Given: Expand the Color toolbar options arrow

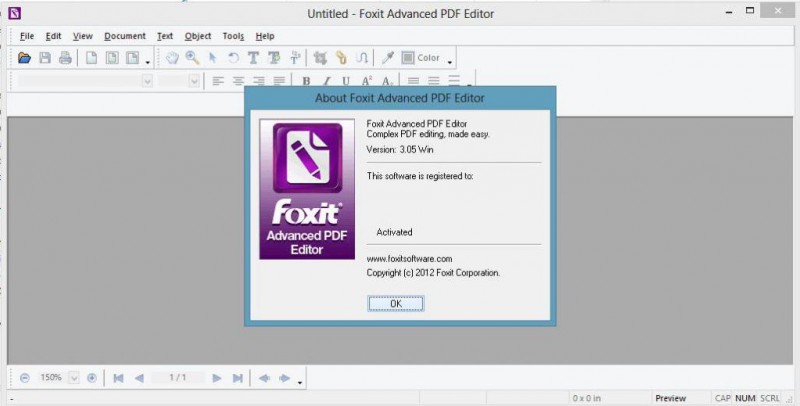Looking at the screenshot, I should (450, 62).
